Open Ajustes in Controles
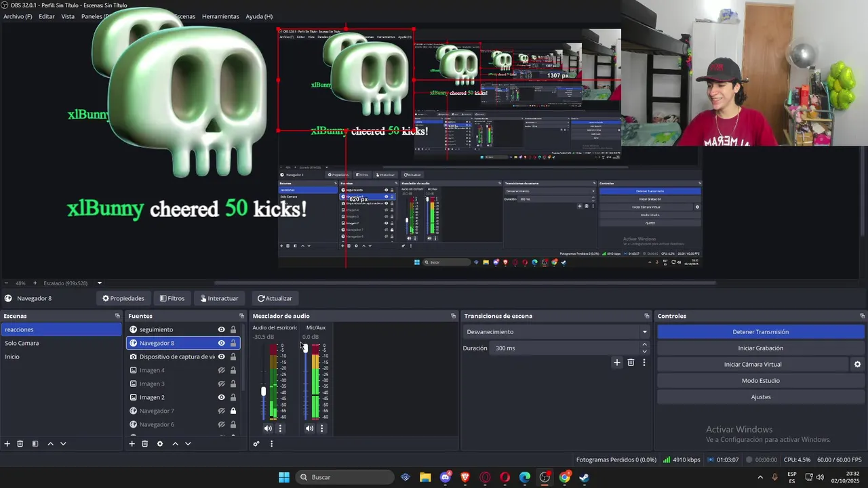This screenshot has width=868, height=488. [760, 397]
